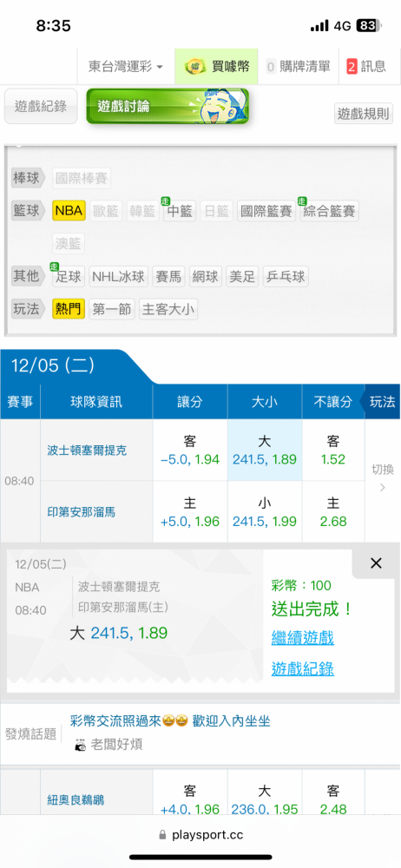Select the NBA league filter
Viewport: 401px width, 868px height.
69,211
